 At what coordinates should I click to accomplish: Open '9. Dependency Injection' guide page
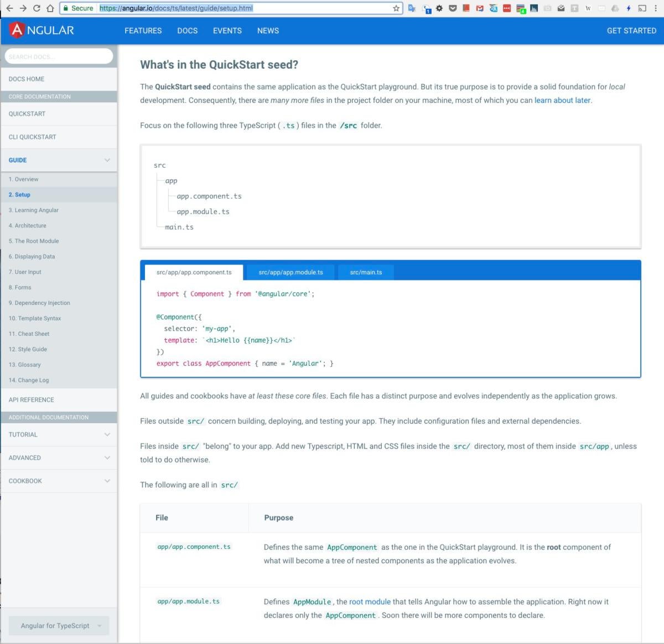pyautogui.click(x=59, y=303)
